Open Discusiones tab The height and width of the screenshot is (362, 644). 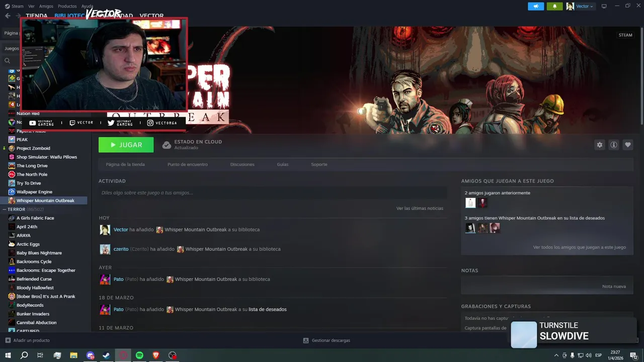point(243,164)
